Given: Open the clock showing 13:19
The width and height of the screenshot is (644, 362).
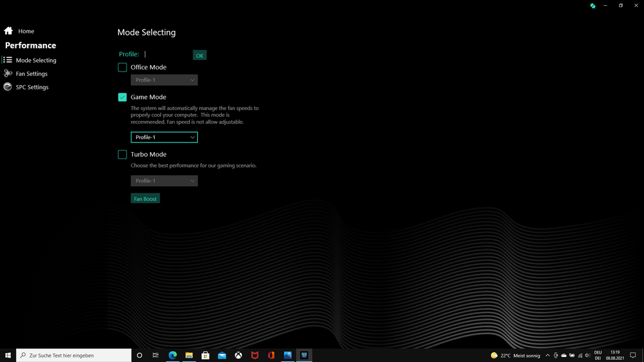Looking at the screenshot, I should 615,356.
